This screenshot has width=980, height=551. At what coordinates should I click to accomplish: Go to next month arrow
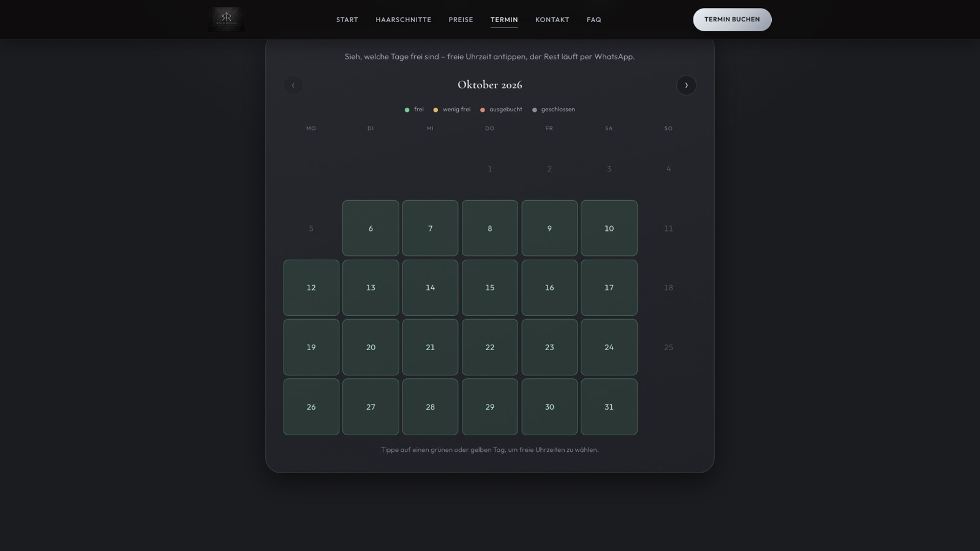coord(686,85)
